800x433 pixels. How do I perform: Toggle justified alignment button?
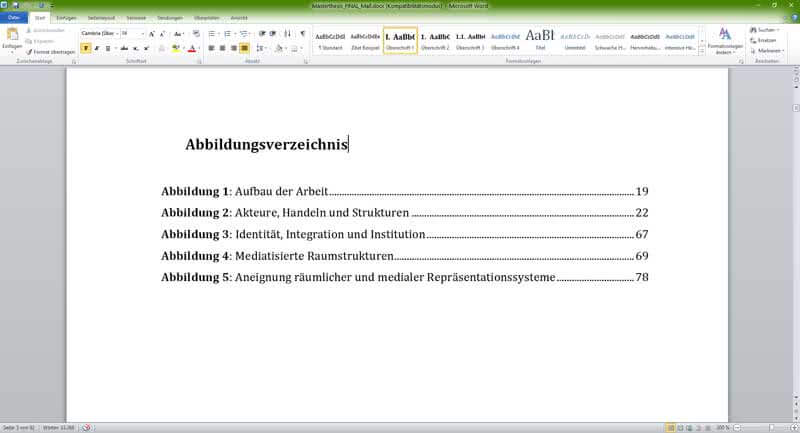(x=244, y=48)
